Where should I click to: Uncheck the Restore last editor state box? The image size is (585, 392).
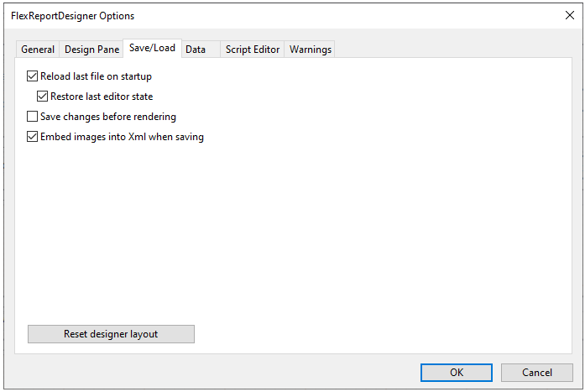[43, 97]
